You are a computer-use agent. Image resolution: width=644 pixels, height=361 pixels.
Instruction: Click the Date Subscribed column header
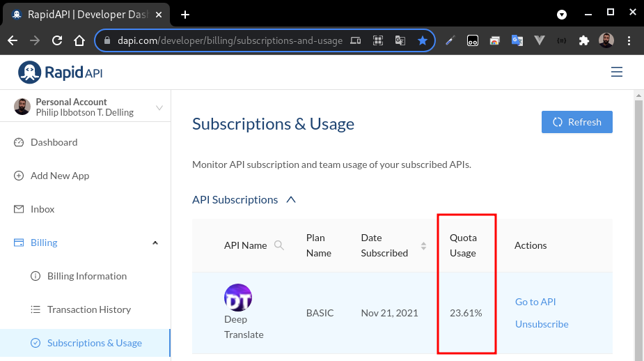coord(384,245)
